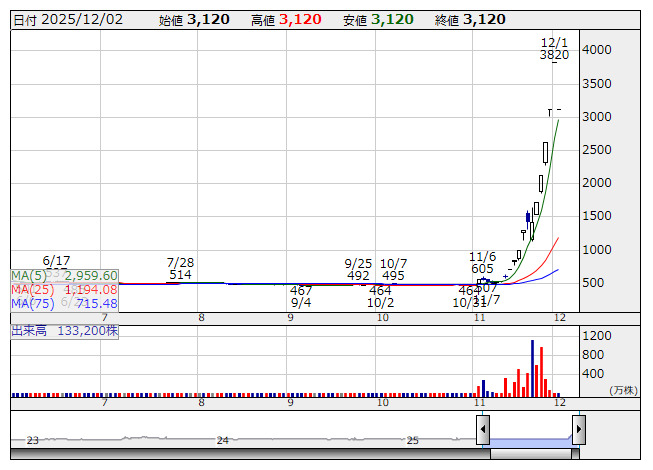Click the 高値 3,120 high price

coord(285,20)
